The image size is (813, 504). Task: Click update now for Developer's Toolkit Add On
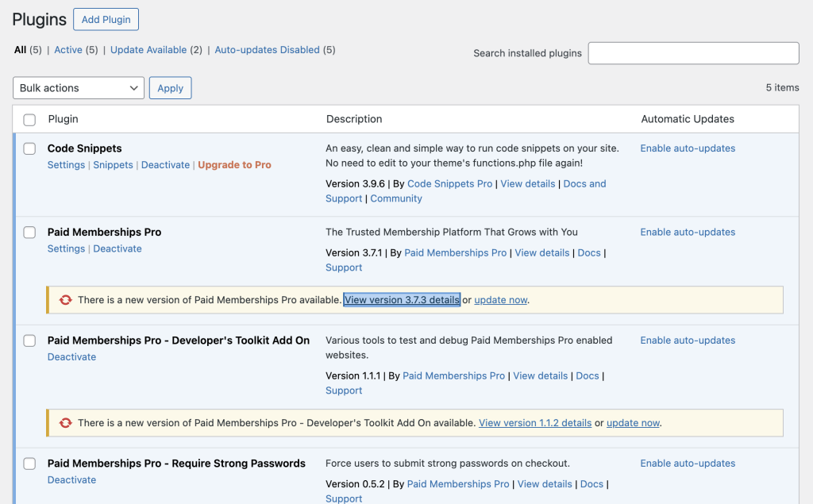[x=633, y=422]
